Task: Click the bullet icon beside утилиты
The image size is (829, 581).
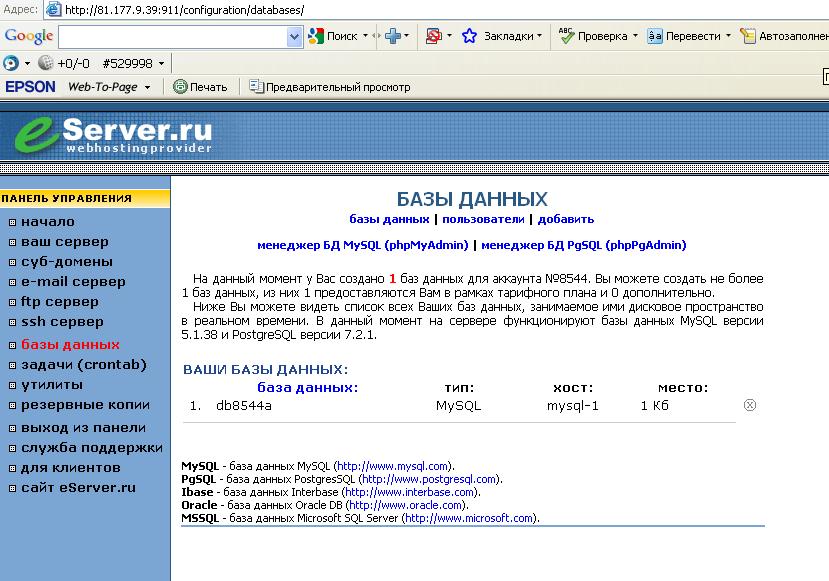Action: (12, 386)
